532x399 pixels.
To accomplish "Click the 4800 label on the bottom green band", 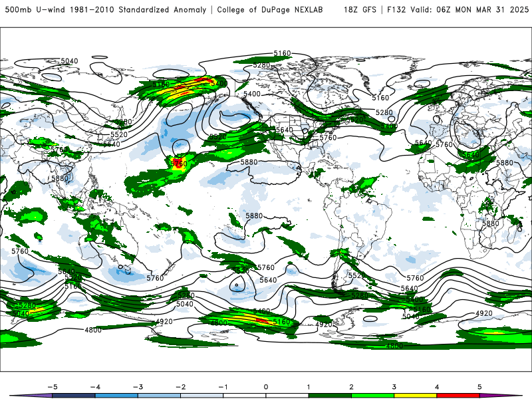I will tap(394, 346).
